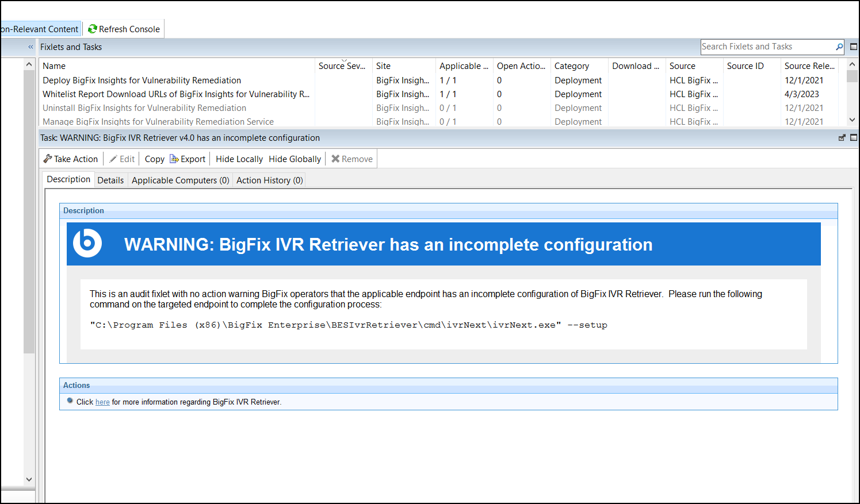Switch to the Details tab
This screenshot has width=860, height=504.
coord(110,180)
